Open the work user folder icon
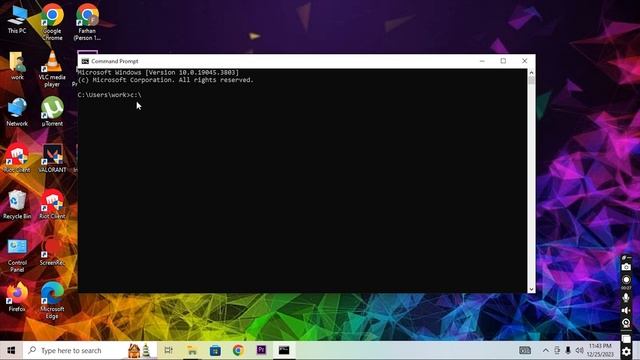This screenshot has height=360, width=640. pos(17,65)
